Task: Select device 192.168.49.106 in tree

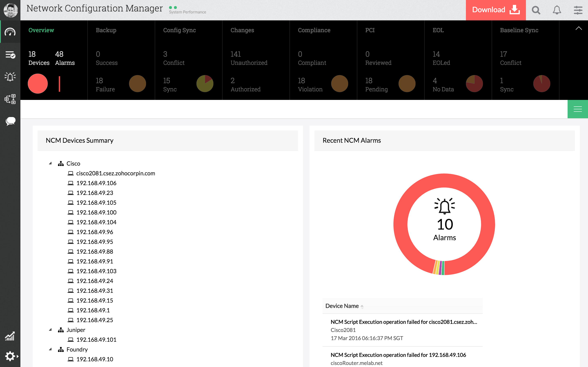Action: (x=96, y=183)
